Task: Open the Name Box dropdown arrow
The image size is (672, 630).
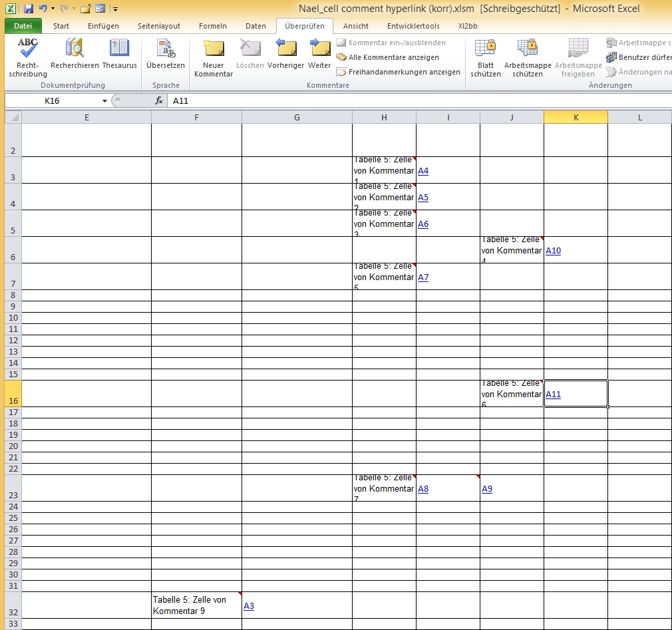Action: [104, 100]
